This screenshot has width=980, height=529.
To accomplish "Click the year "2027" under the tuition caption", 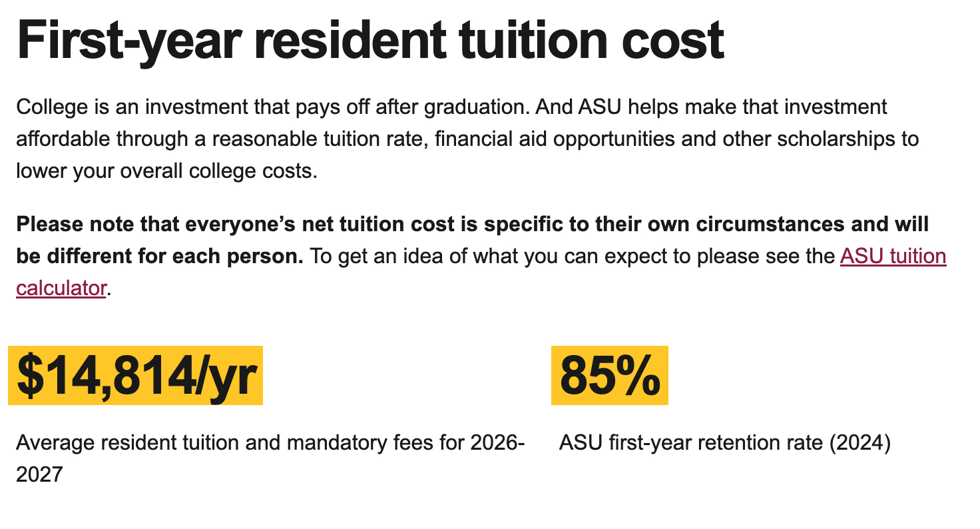I will (x=39, y=475).
